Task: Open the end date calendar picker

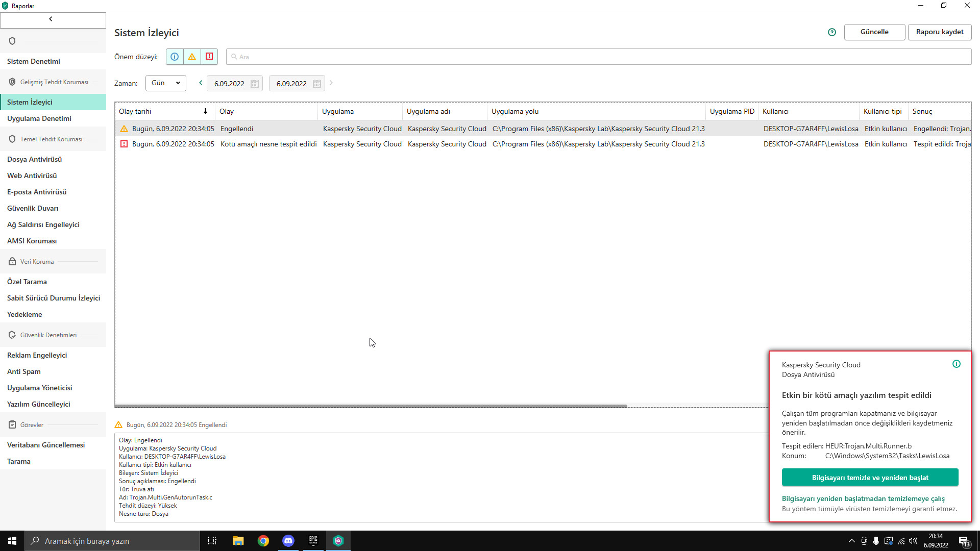Action: coord(317,84)
